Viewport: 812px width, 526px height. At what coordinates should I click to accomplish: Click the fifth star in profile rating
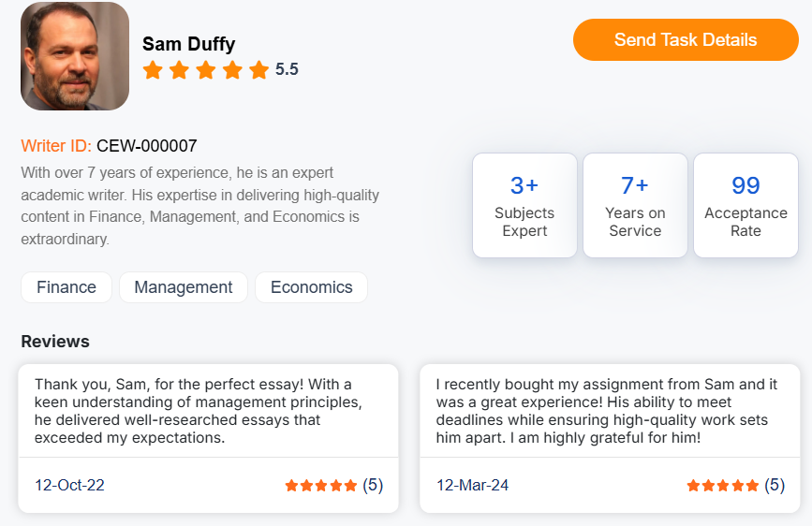point(259,69)
